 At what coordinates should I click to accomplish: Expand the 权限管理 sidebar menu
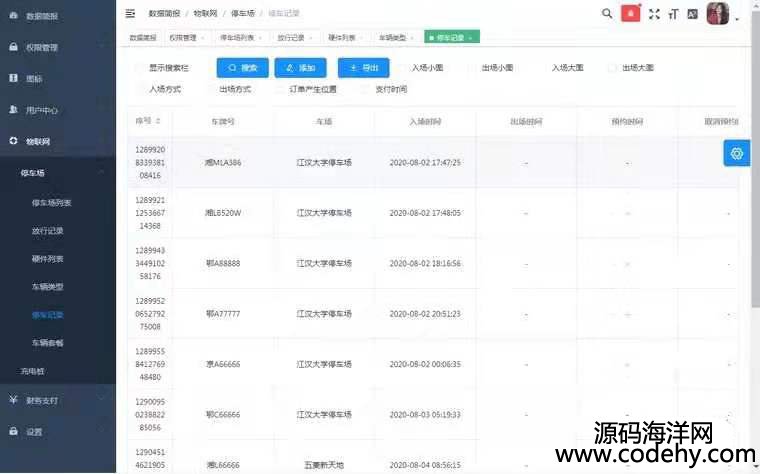(x=58, y=47)
